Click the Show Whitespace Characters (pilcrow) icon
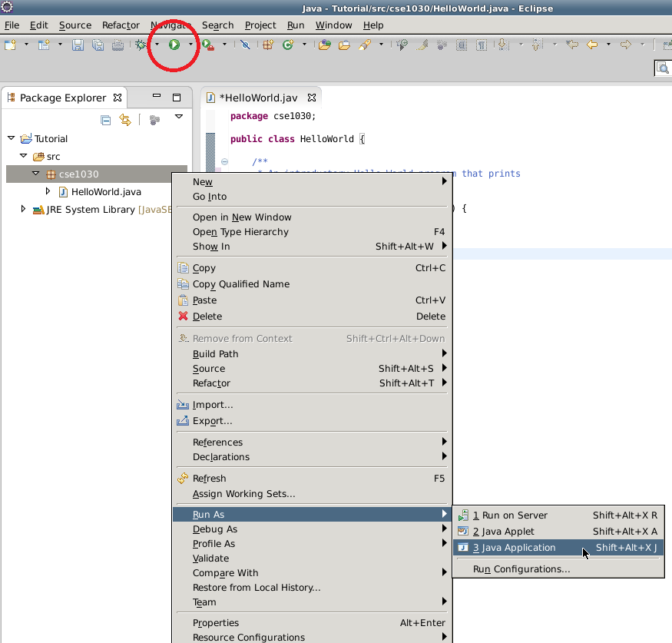The image size is (672, 643). coord(482,45)
